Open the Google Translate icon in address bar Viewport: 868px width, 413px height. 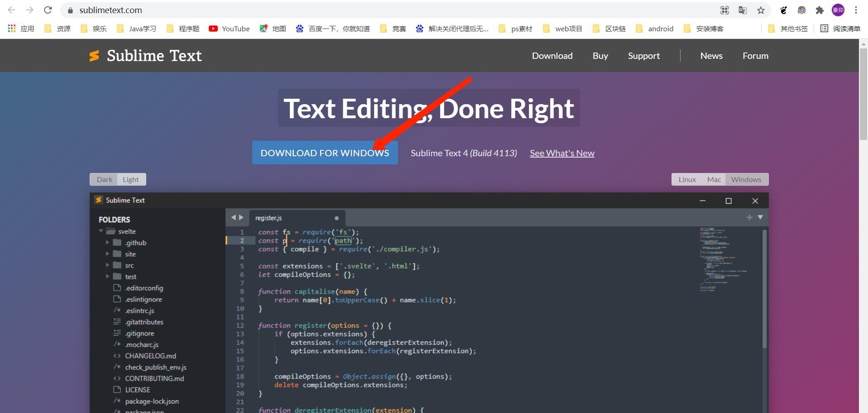(x=743, y=10)
